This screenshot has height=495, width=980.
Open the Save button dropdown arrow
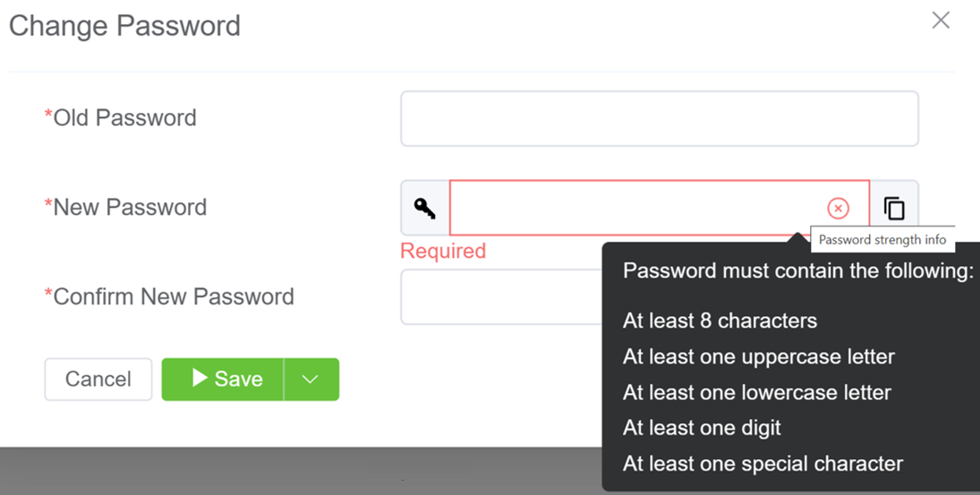(311, 380)
